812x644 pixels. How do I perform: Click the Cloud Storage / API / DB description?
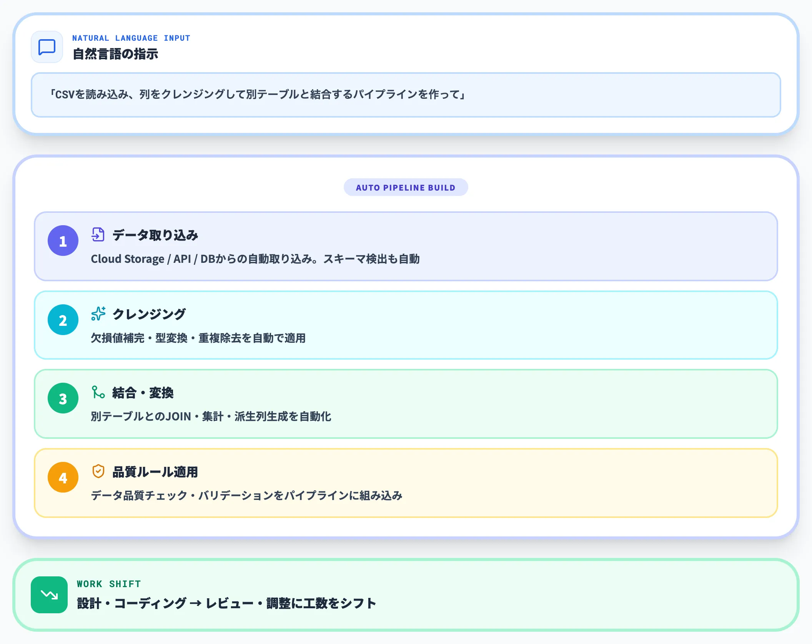pos(255,259)
